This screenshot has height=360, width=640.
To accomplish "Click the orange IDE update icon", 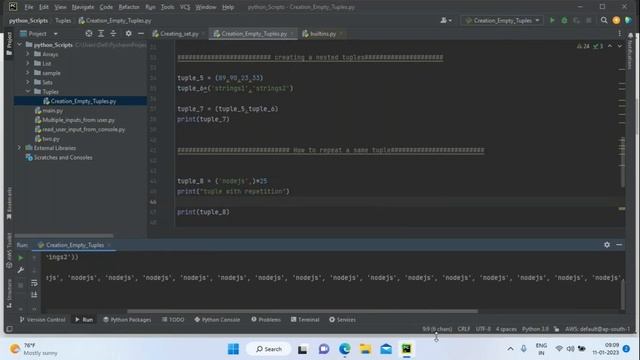I will (616, 20).
